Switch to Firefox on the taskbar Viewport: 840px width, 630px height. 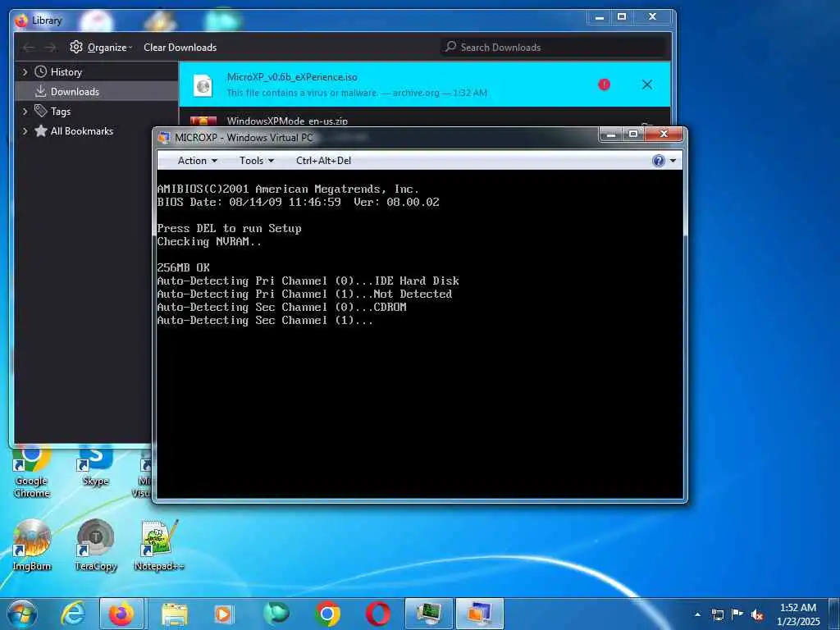[121, 614]
